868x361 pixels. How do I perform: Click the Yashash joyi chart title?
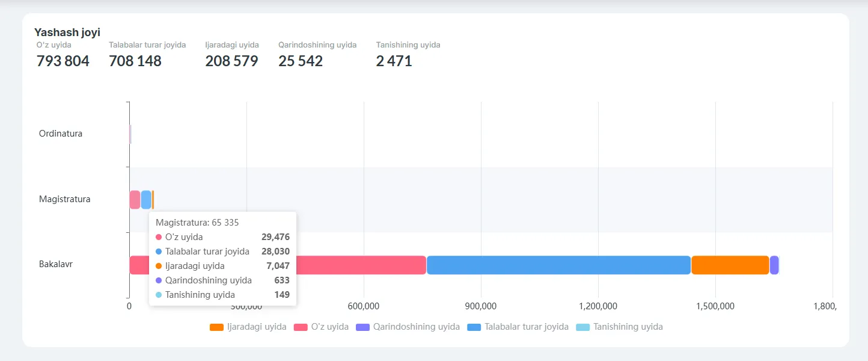[67, 32]
